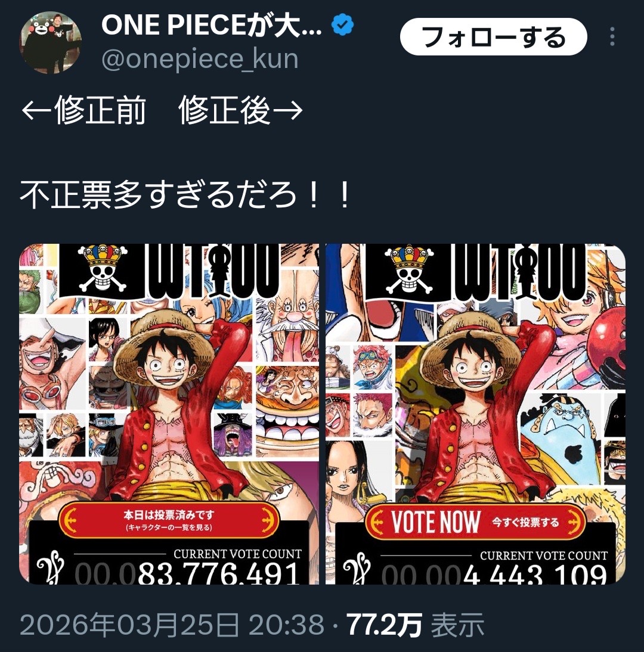Image resolution: width=644 pixels, height=652 pixels.
Task: Open the left 修正前 vote image
Action: (169, 414)
